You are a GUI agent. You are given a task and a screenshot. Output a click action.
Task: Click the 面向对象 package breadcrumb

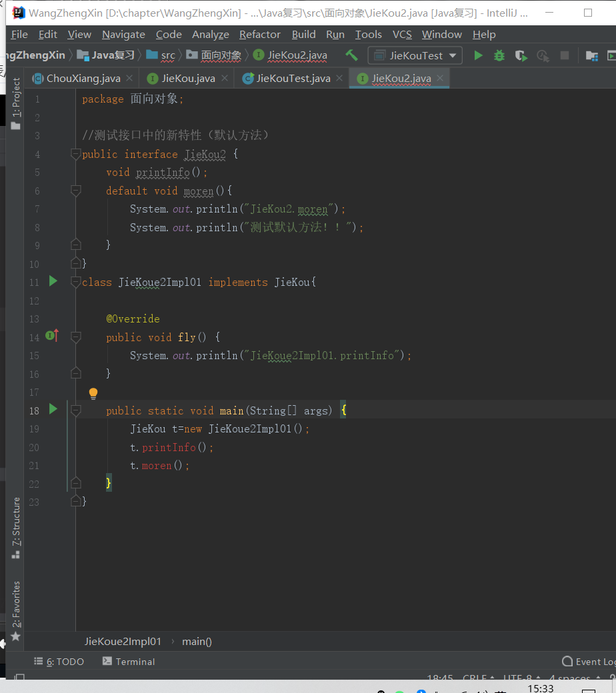[x=215, y=55]
